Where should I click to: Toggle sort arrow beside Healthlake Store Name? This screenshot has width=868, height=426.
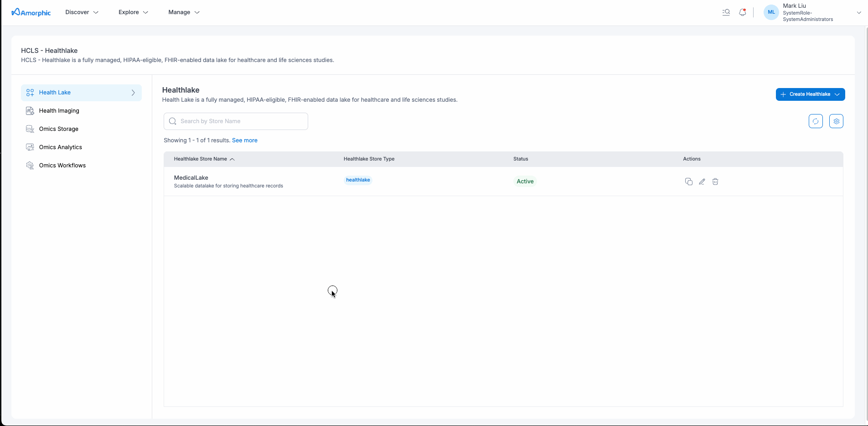(232, 159)
